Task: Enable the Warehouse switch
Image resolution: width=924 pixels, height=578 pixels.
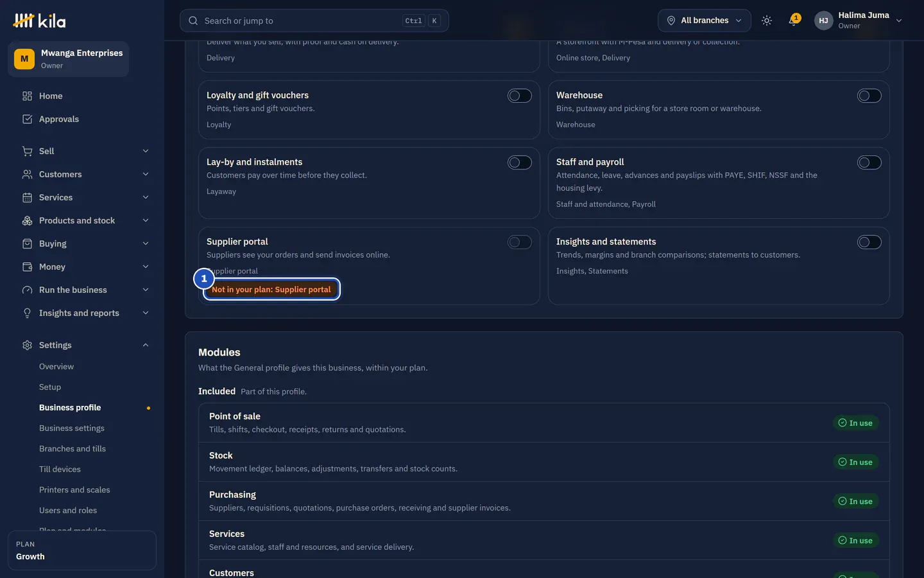Action: tap(869, 96)
